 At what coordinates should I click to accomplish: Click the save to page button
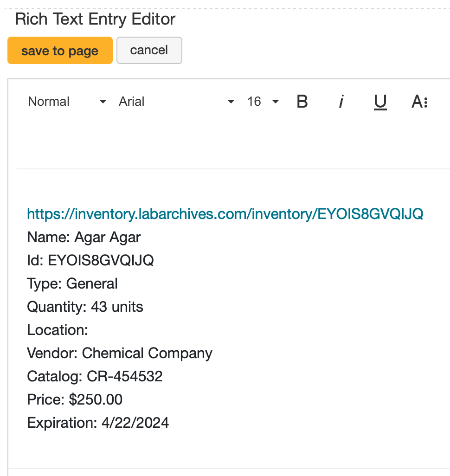pos(60,51)
